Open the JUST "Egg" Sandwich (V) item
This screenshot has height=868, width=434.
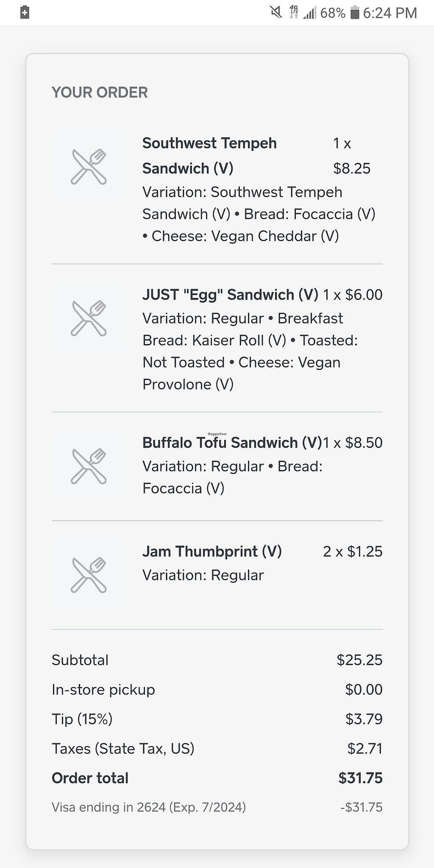point(230,295)
